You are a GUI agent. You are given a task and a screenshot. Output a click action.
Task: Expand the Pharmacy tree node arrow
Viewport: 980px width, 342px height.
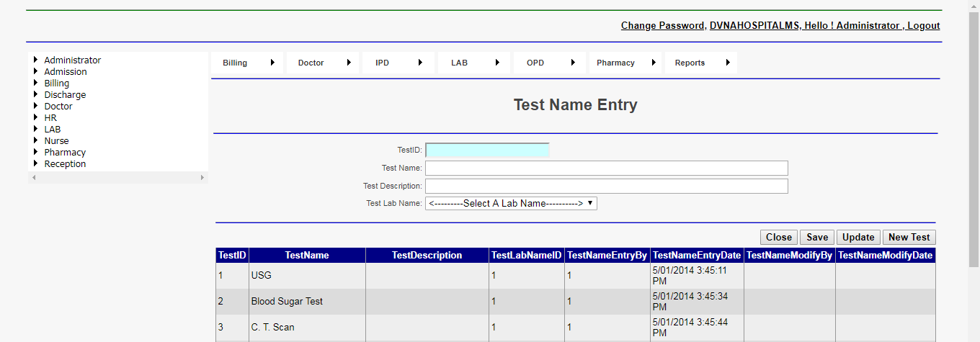pyautogui.click(x=35, y=152)
